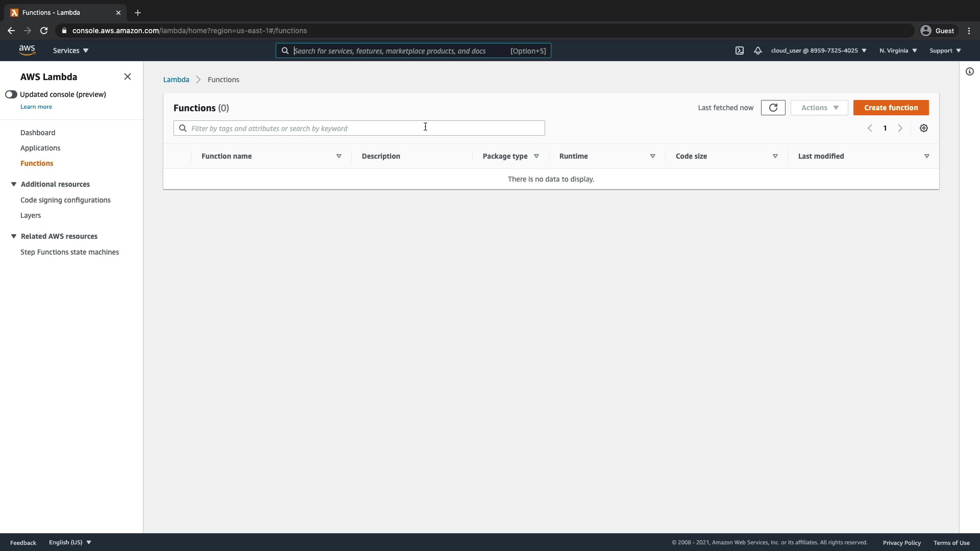Open table preferences gear icon
The height and width of the screenshot is (551, 980).
(x=924, y=128)
